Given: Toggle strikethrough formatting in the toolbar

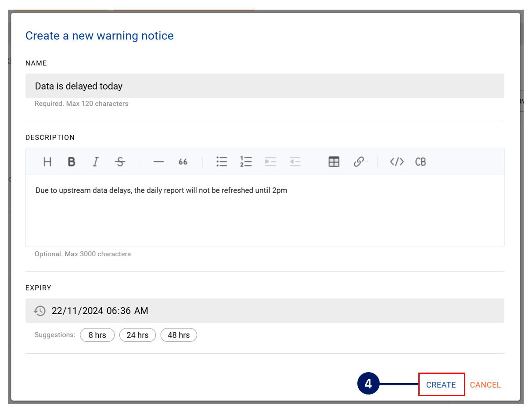Looking at the screenshot, I should [120, 162].
